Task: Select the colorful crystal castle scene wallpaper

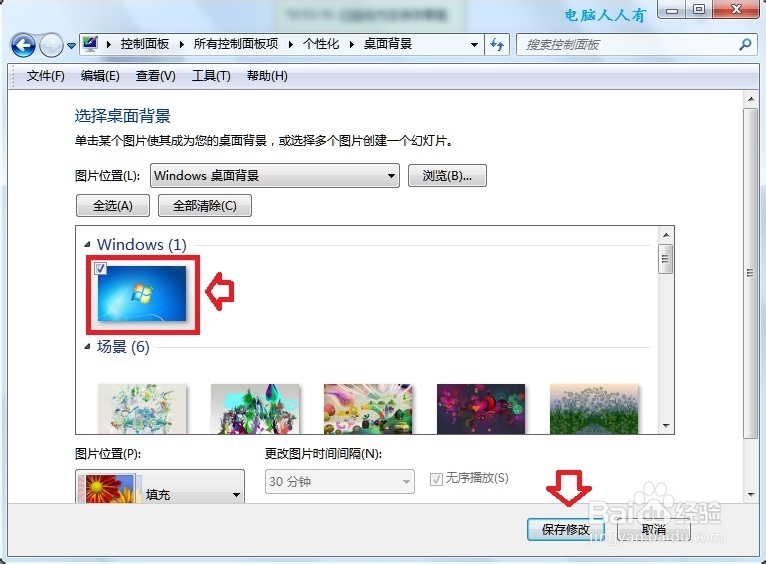Action: 255,409
